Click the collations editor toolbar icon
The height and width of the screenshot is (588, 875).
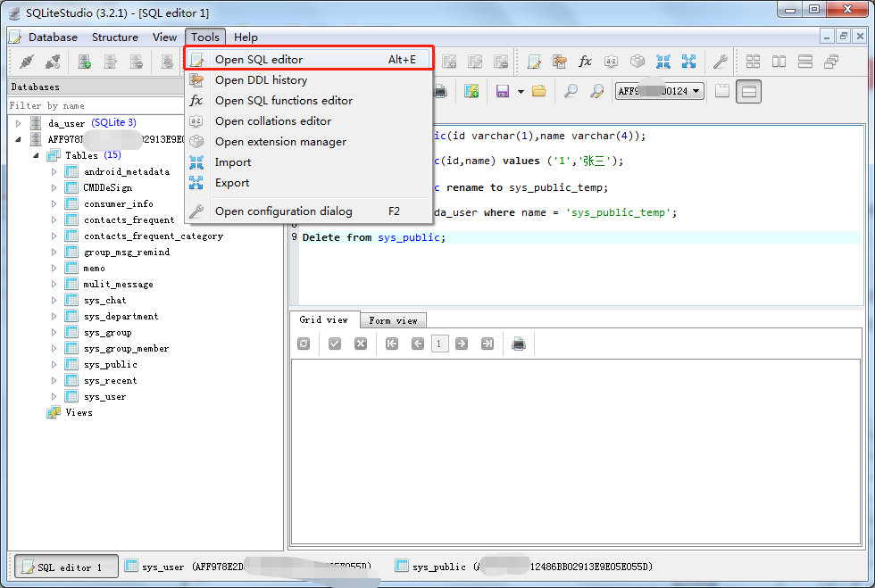[x=611, y=62]
